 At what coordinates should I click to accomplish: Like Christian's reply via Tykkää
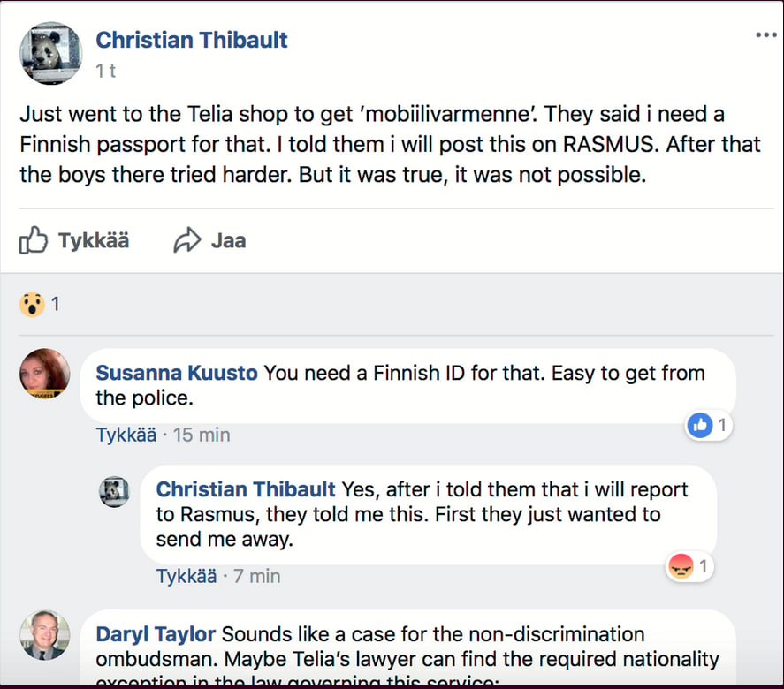pyautogui.click(x=186, y=576)
